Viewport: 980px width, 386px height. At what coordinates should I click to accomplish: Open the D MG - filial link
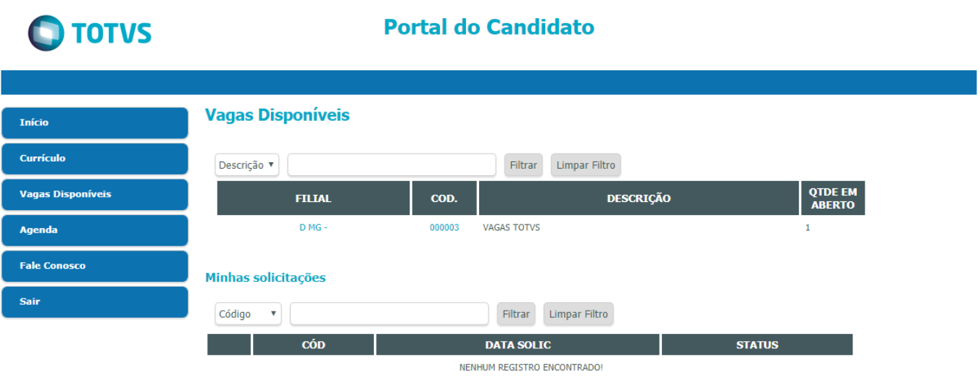pyautogui.click(x=313, y=227)
